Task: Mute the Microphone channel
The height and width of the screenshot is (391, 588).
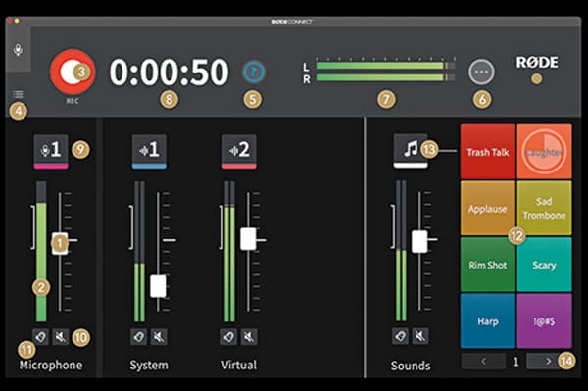Action: point(61,337)
